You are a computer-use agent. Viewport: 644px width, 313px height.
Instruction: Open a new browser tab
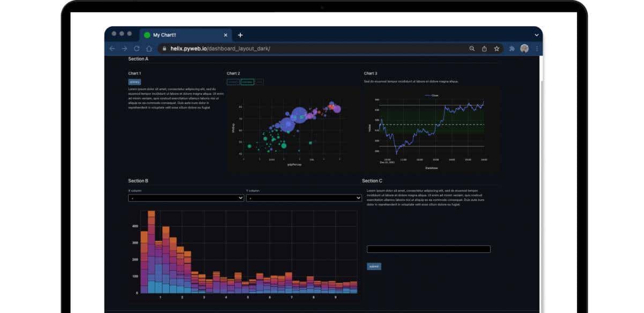[x=240, y=35]
